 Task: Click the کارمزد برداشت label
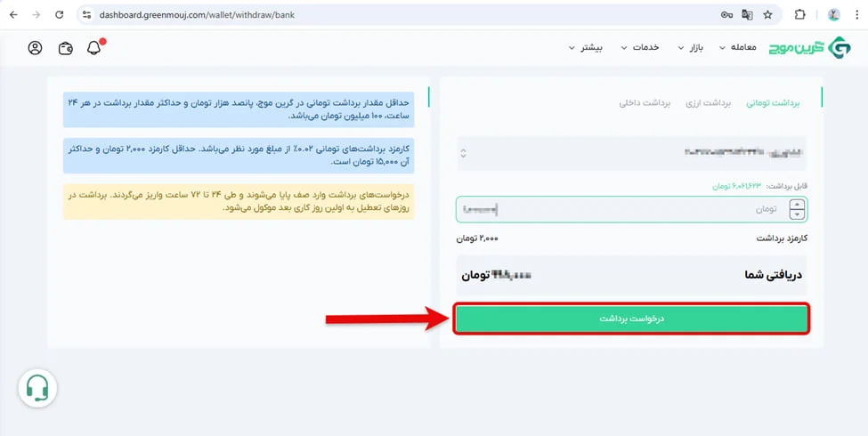pyautogui.click(x=782, y=238)
